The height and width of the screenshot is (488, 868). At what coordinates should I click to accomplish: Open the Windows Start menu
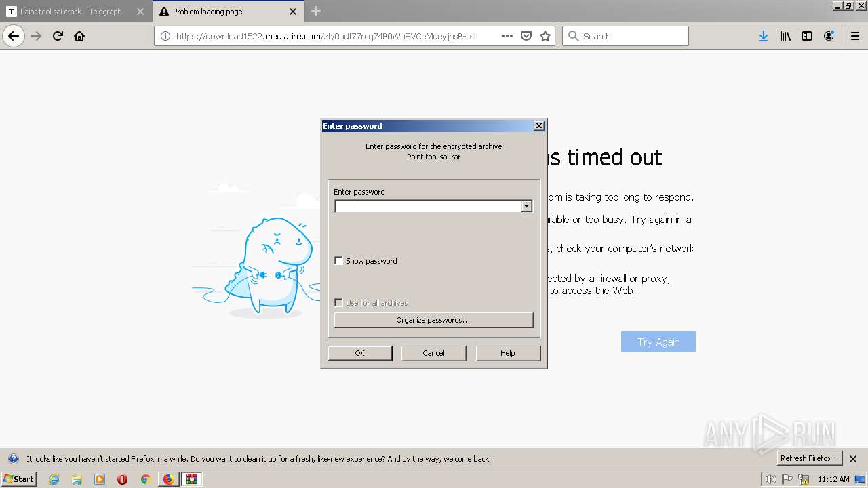(18, 479)
